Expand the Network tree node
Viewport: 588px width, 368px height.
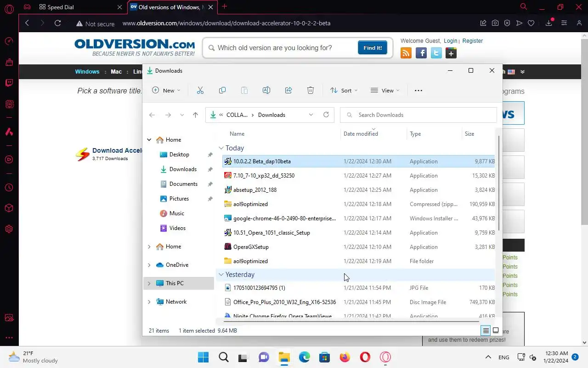coord(149,302)
